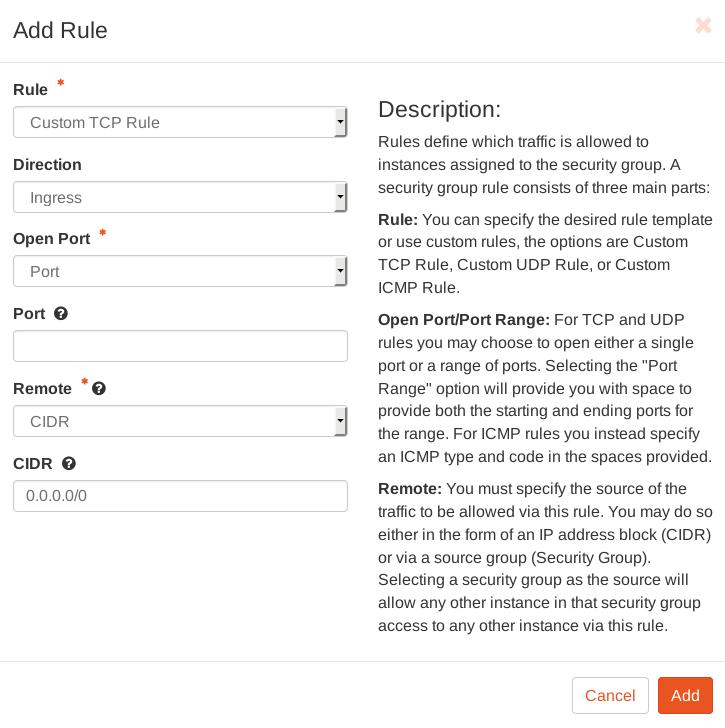Close the Add Rule dialog with X
Screen dimensions: 725x728
pyautogui.click(x=703, y=26)
